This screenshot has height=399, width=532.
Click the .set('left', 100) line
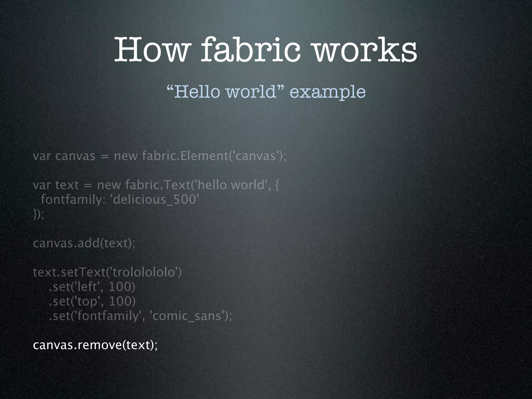coord(92,287)
